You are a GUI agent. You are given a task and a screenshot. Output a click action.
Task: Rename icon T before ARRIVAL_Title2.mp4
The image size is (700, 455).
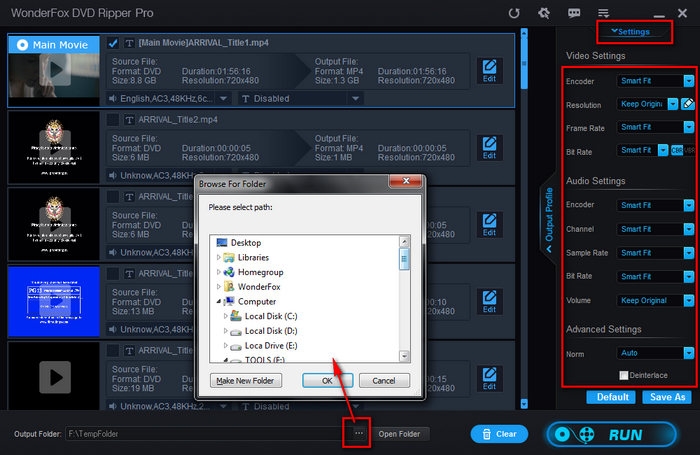coord(129,120)
